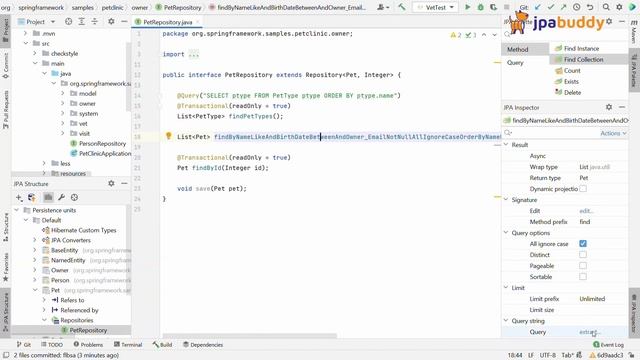Open IDE settings gear in top toolbar
The width and height of the screenshot is (640, 360).
tap(619, 7)
